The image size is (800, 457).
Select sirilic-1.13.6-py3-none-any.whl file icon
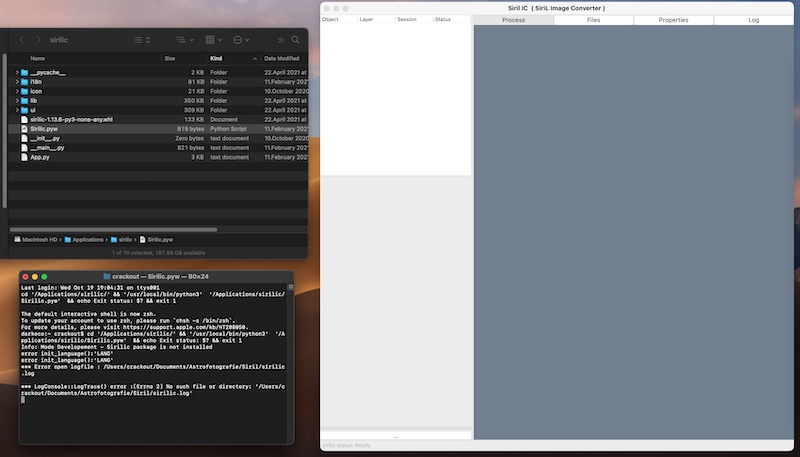pyautogui.click(x=24, y=119)
